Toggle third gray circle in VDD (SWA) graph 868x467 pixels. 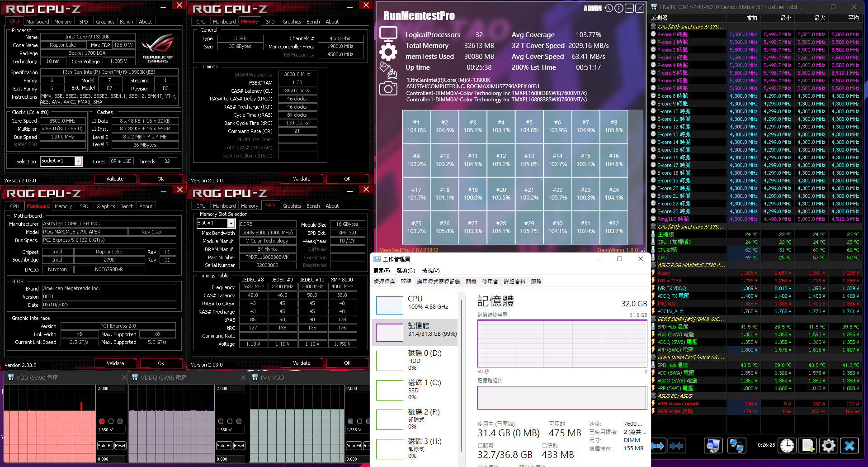click(120, 421)
